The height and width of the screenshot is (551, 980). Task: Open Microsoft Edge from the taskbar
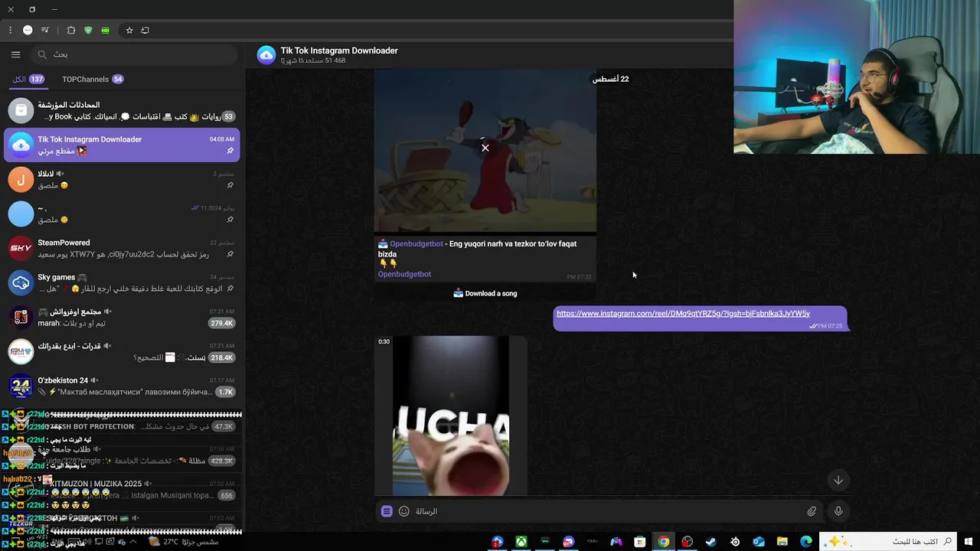coord(806,542)
